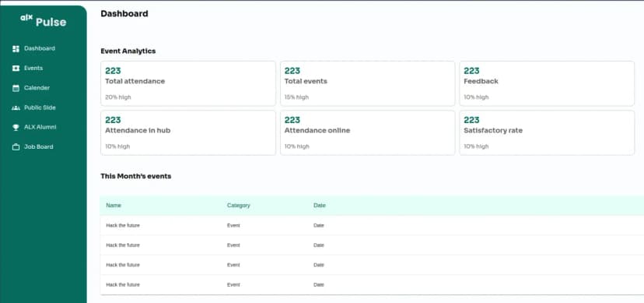
Task: Click the Public Side people icon
Action: (x=16, y=107)
